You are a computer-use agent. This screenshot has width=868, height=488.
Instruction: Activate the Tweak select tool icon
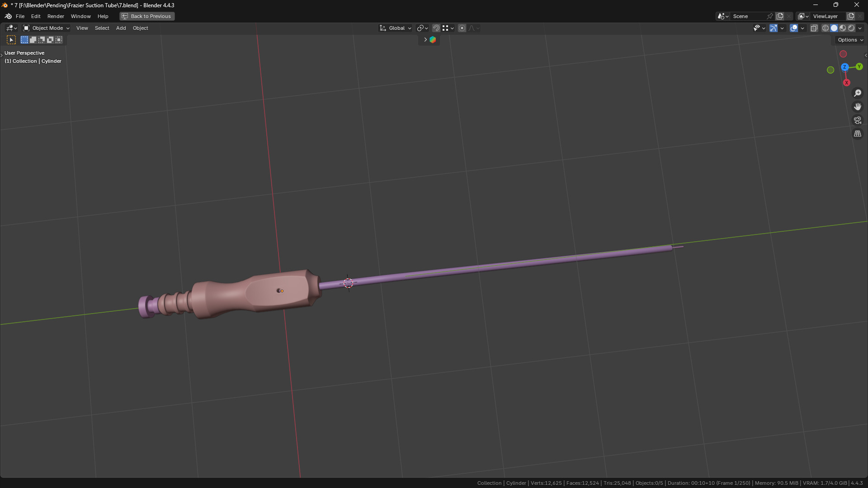click(11, 40)
